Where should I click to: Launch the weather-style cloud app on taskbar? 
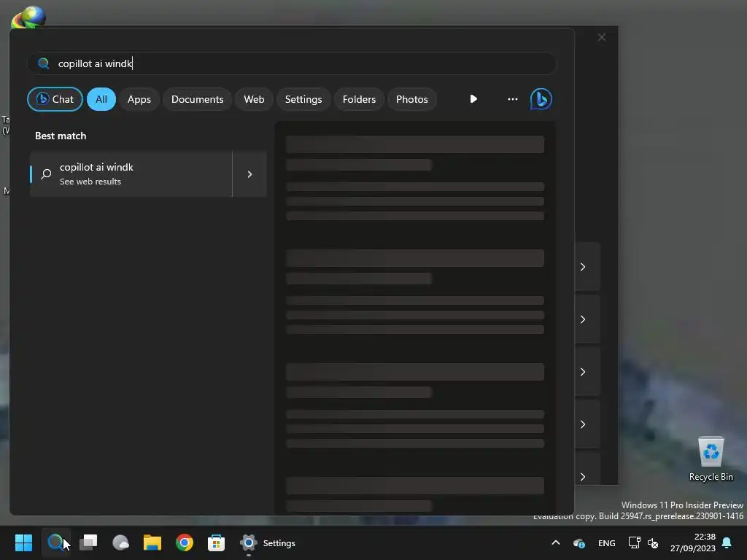click(120, 542)
